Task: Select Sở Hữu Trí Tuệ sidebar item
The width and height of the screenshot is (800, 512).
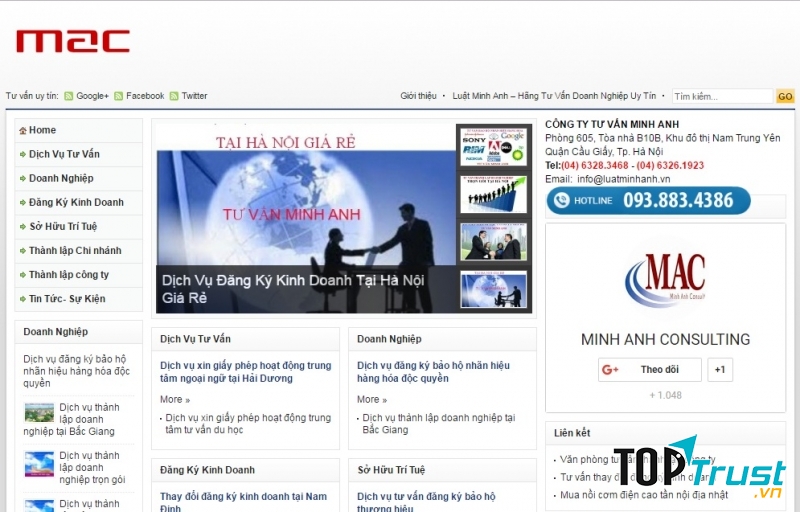Action: [79, 226]
